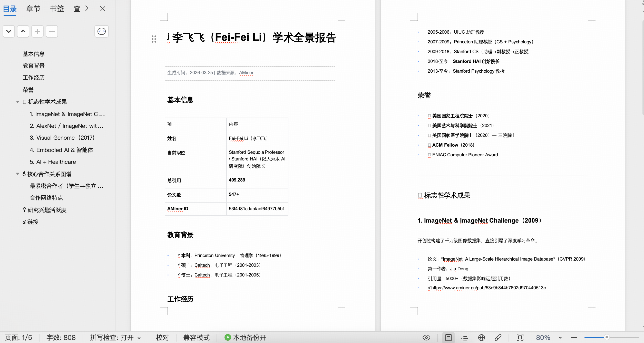
Task: Open the aminer.cn publication link
Action: pyautogui.click(x=488, y=288)
